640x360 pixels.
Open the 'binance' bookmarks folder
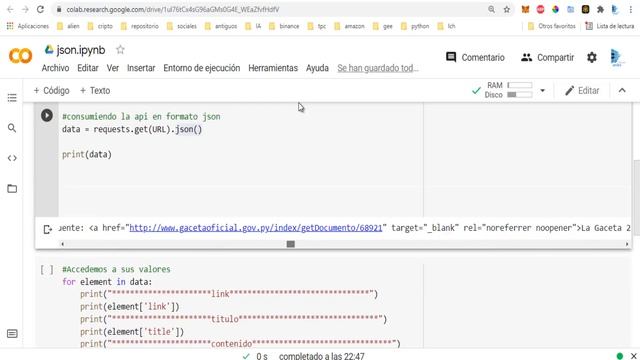pos(284,26)
